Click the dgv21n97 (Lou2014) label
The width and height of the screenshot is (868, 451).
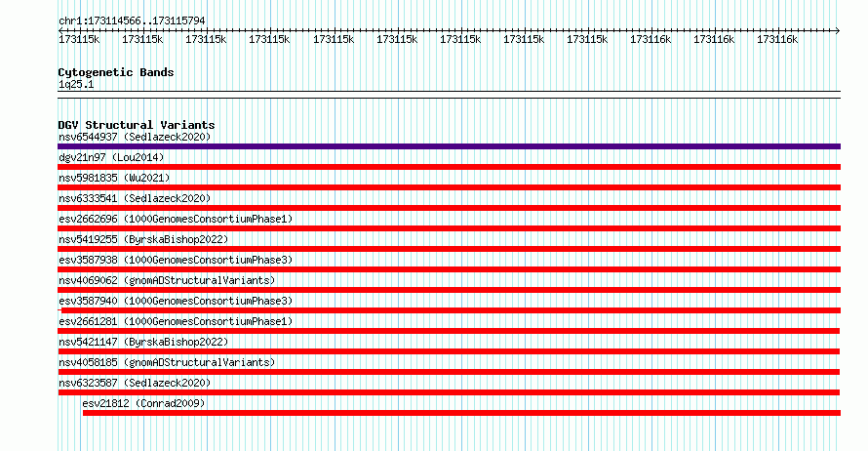[111, 157]
